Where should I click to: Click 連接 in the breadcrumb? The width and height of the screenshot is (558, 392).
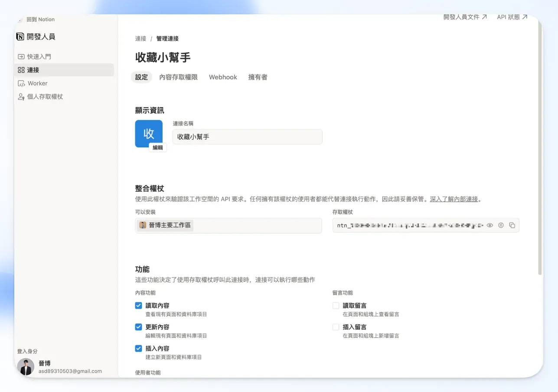[140, 39]
